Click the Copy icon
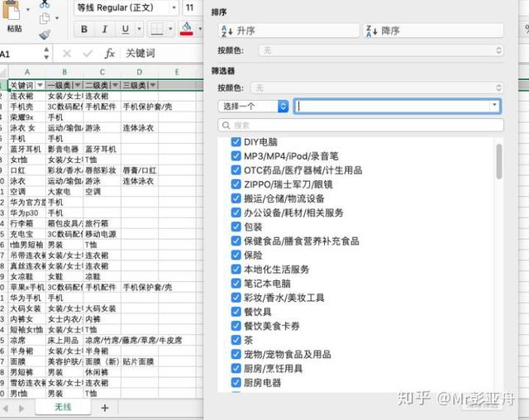Image resolution: width=529 pixels, height=420 pixels. [45, 18]
